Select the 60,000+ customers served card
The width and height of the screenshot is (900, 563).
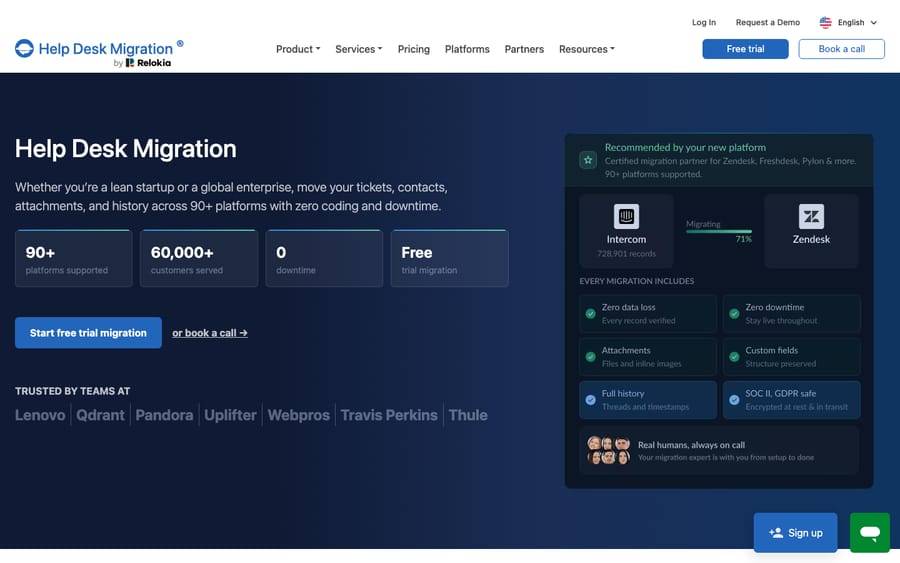(x=199, y=258)
